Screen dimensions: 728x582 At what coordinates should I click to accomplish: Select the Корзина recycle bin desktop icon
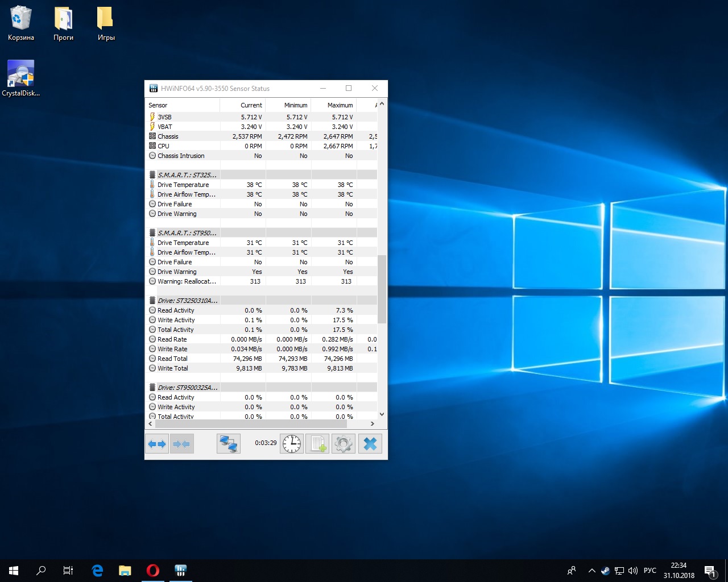pyautogui.click(x=21, y=24)
